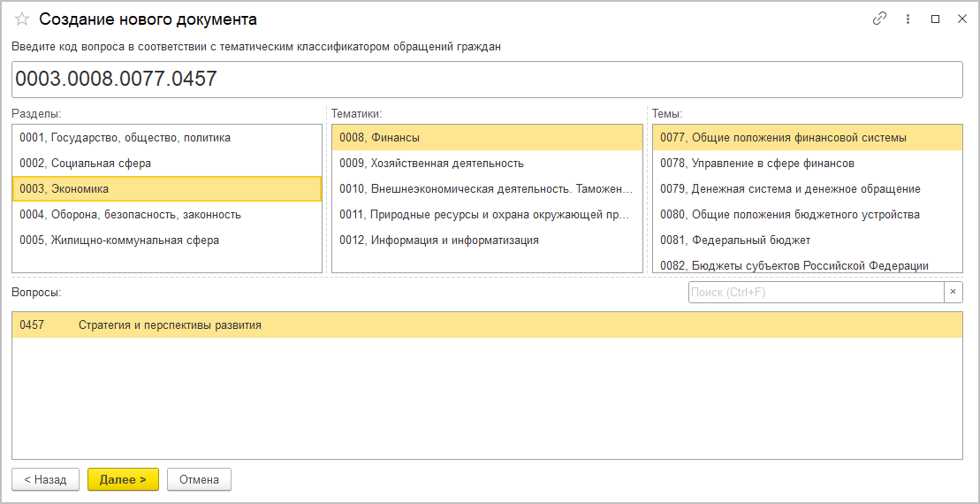The width and height of the screenshot is (980, 504).
Task: Select topic area 0009, Хозяйственная деятельность
Action: pyautogui.click(x=431, y=164)
